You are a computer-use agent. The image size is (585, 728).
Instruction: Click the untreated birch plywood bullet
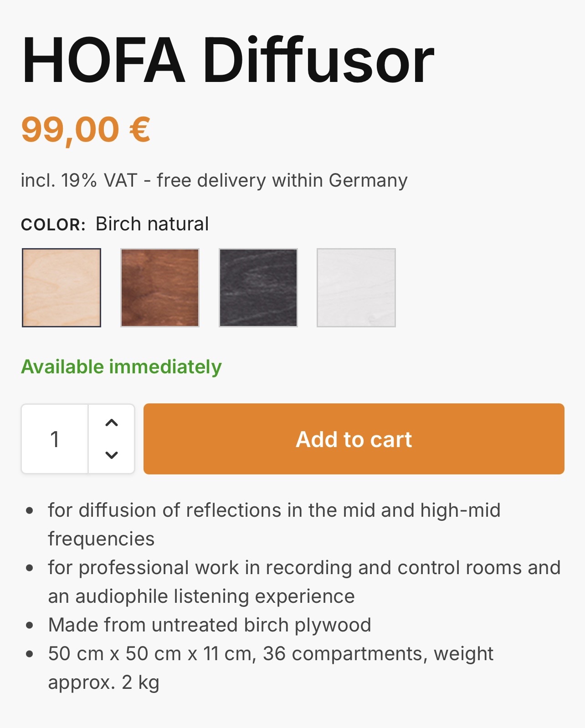(210, 625)
